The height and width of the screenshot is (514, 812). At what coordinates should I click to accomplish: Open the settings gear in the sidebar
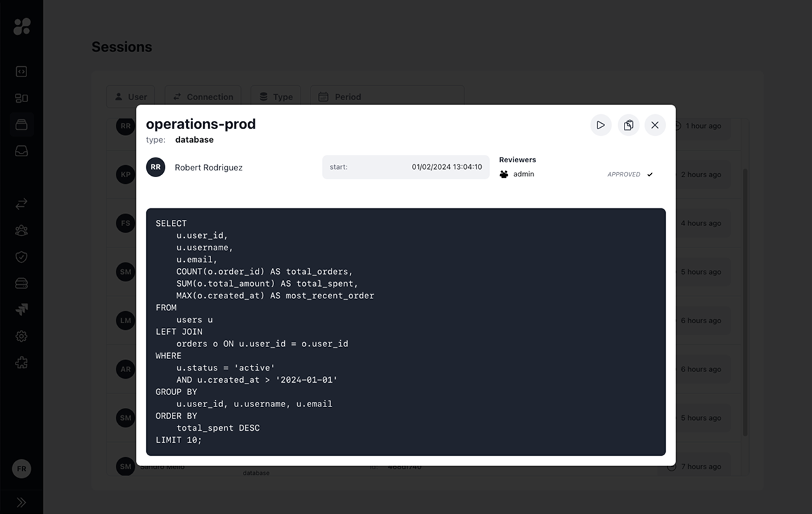pos(21,336)
